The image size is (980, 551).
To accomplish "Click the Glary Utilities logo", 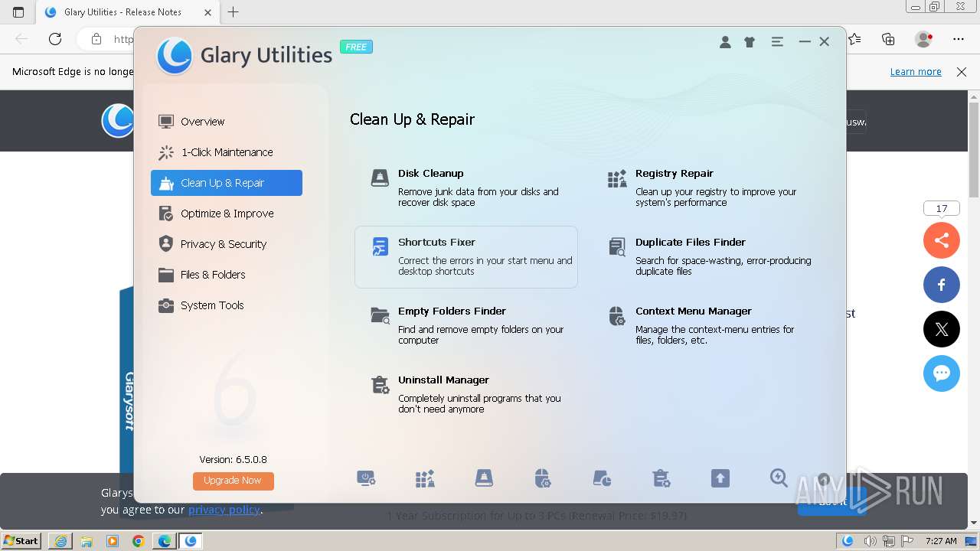I will (174, 55).
